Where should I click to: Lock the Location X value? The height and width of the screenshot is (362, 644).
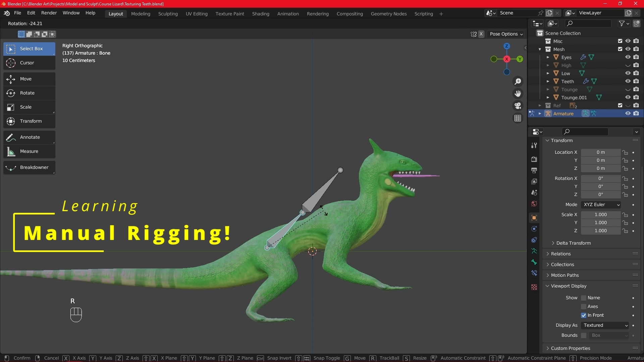coord(625,152)
